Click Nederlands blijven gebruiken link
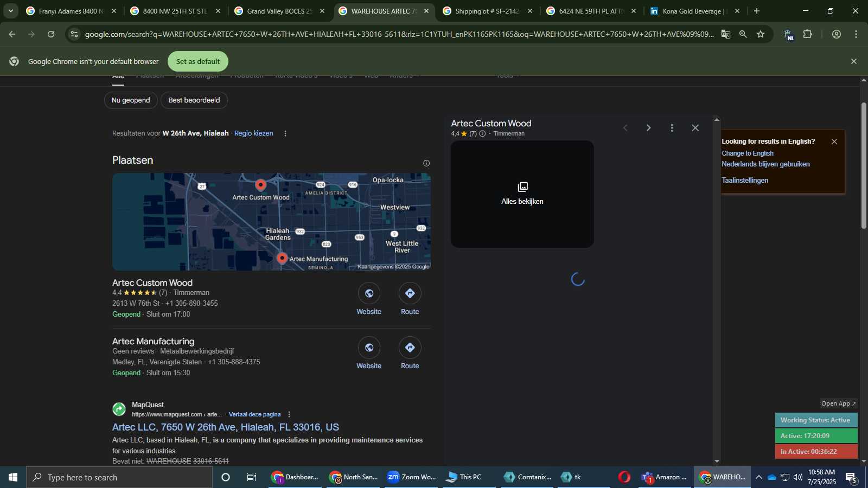 [765, 164]
